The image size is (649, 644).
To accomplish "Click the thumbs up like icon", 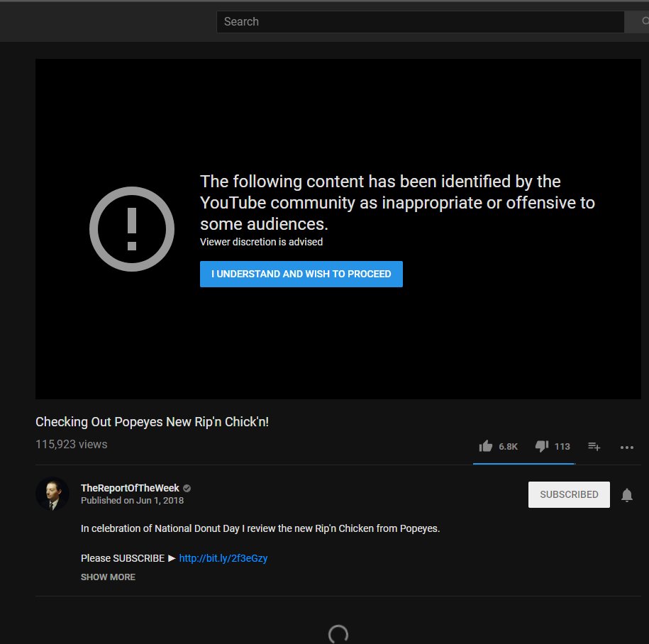I will [485, 446].
